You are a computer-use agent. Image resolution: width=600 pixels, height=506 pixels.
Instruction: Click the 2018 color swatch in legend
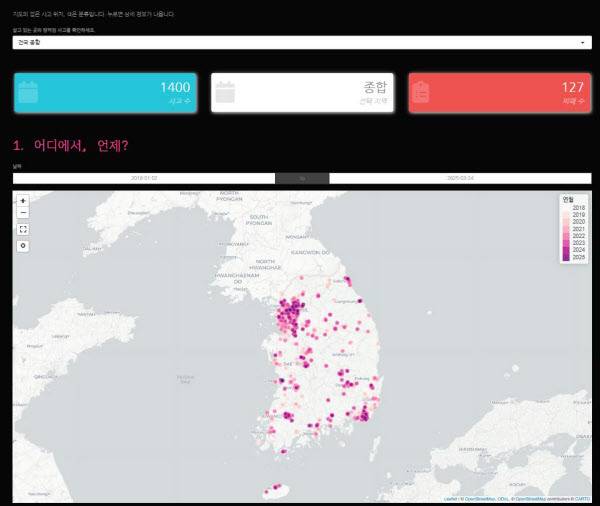click(566, 208)
